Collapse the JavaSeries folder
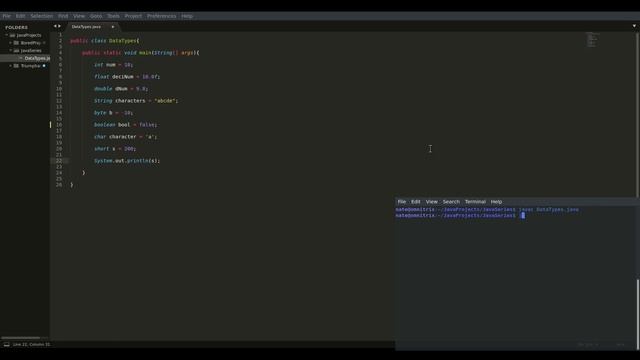This screenshot has width=640, height=360. coord(11,50)
